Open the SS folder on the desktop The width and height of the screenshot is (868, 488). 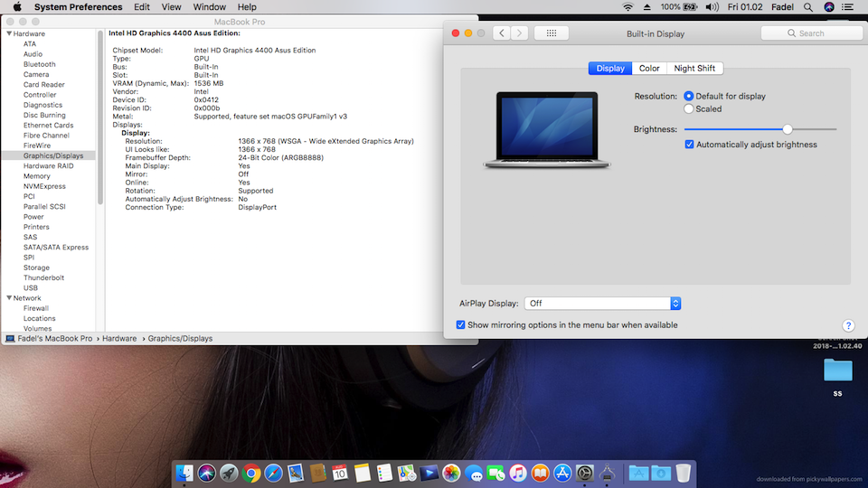[x=837, y=371]
